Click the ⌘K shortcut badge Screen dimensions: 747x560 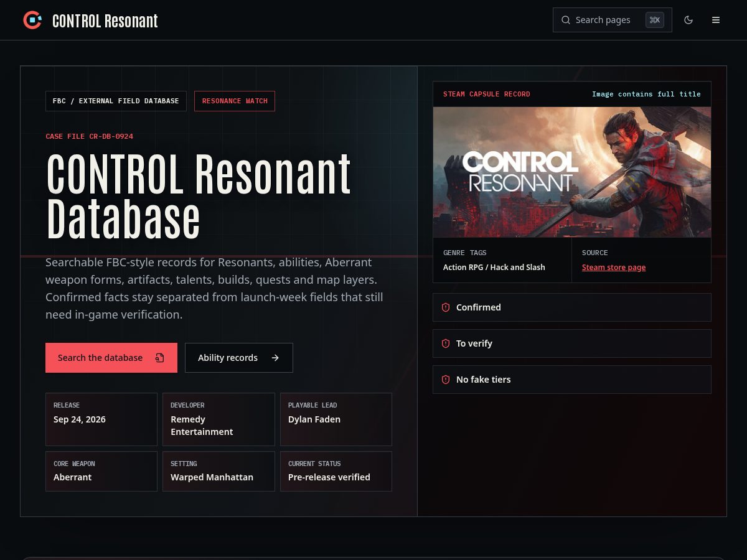click(655, 20)
